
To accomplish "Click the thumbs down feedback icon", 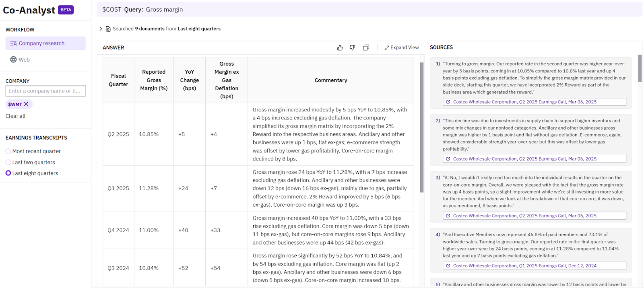I will [x=352, y=47].
